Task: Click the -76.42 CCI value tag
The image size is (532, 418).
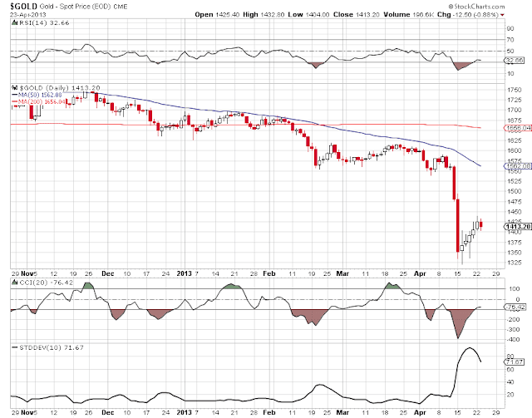Action: point(515,307)
